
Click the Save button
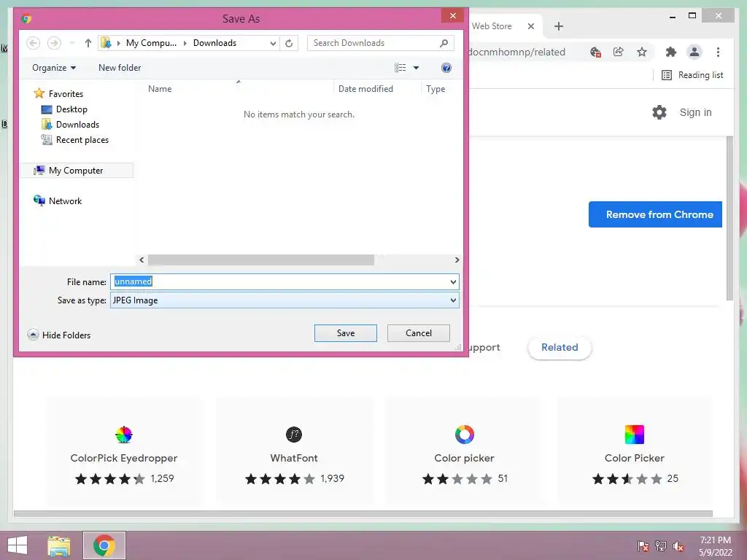point(345,333)
